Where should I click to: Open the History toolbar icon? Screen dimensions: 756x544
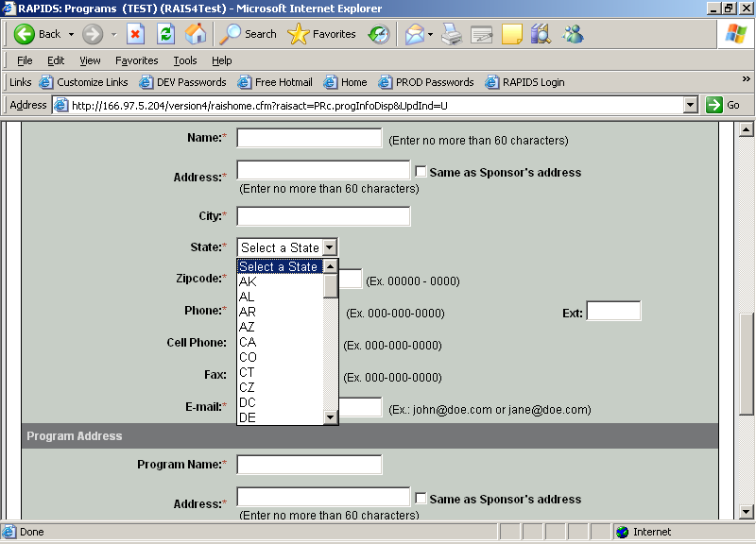coord(378,34)
